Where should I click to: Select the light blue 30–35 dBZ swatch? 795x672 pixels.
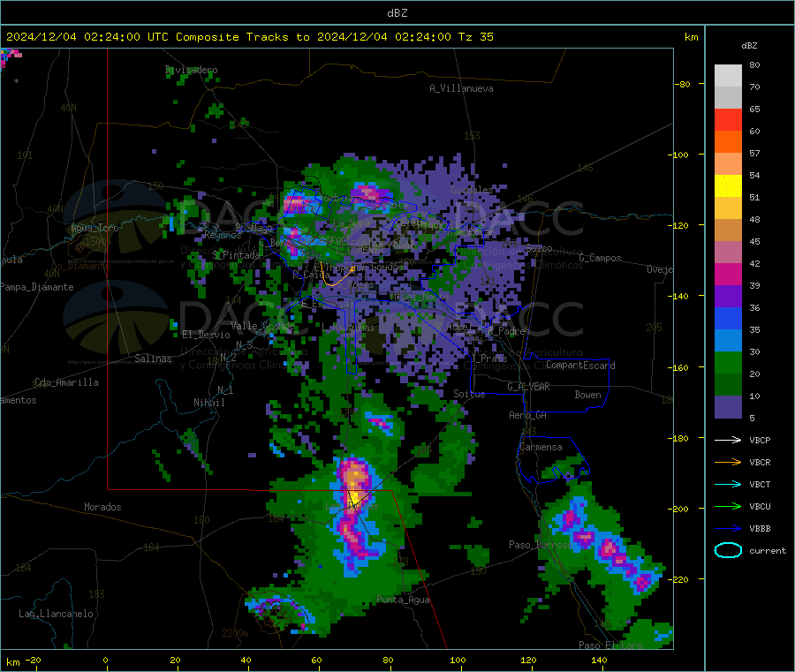click(x=728, y=340)
